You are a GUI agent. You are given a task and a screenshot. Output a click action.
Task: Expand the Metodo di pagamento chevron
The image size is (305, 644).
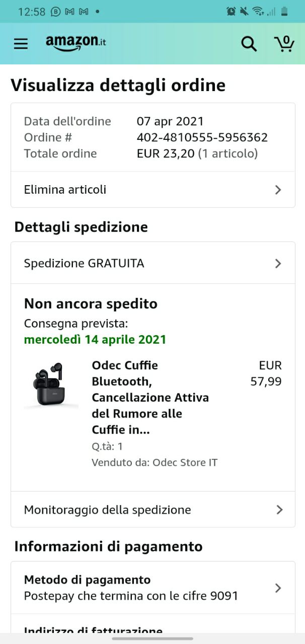tap(278, 588)
